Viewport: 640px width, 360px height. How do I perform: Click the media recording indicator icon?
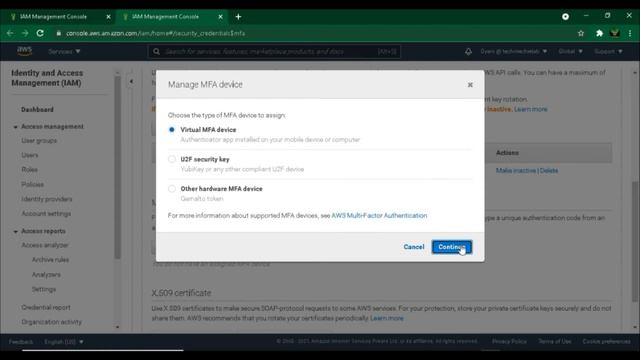(x=565, y=17)
